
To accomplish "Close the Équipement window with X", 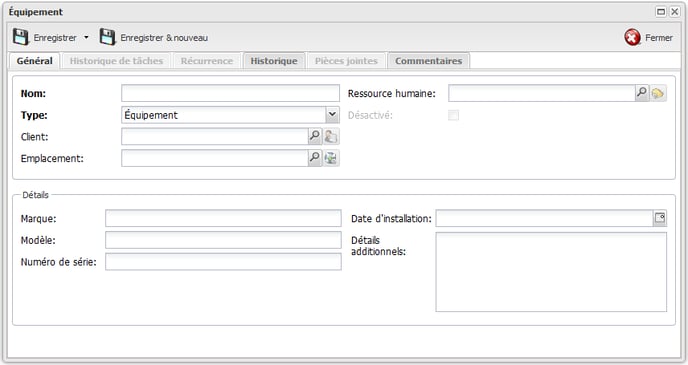I will [674, 12].
